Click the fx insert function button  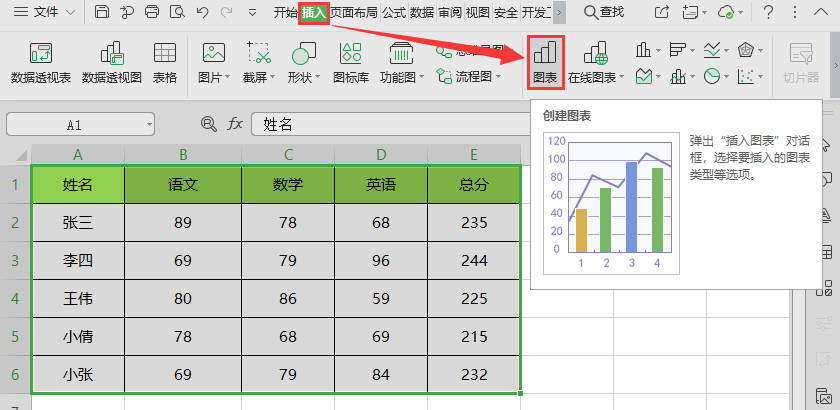click(x=235, y=124)
